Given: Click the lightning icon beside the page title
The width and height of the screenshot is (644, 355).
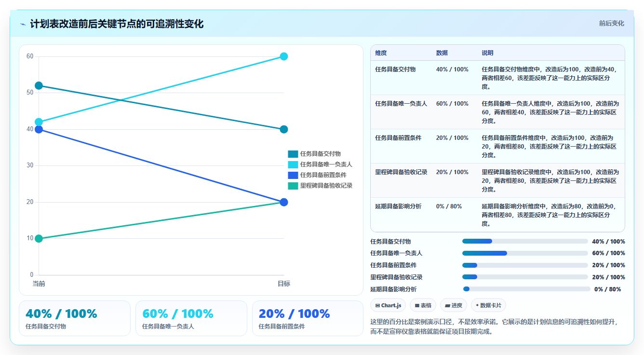Looking at the screenshot, I should tap(23, 24).
